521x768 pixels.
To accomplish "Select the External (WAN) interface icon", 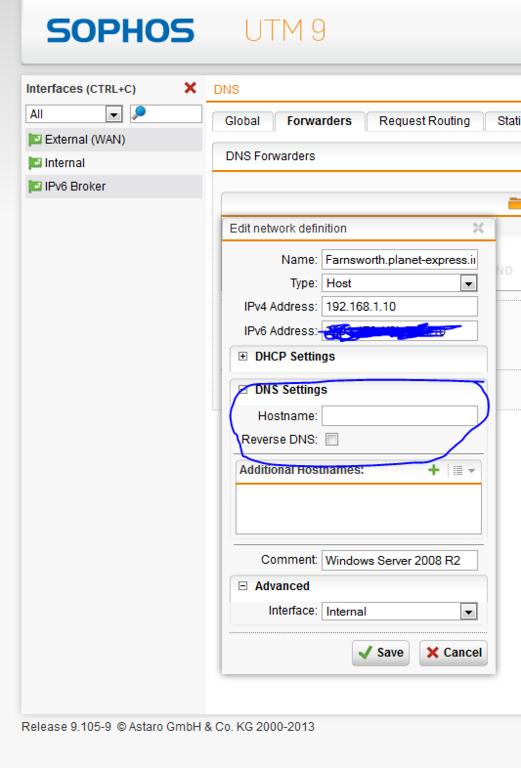I will (x=35, y=140).
